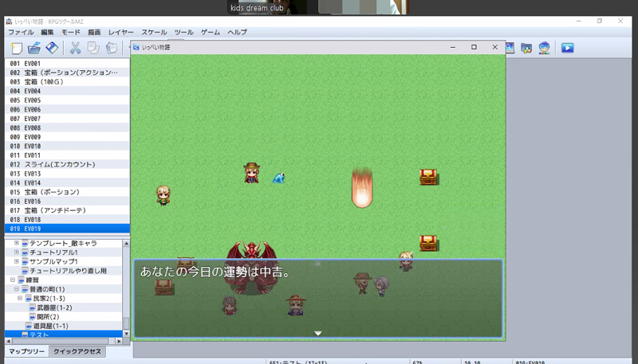Advance the message with the white down arrow
This screenshot has height=364, width=638.
tap(318, 333)
